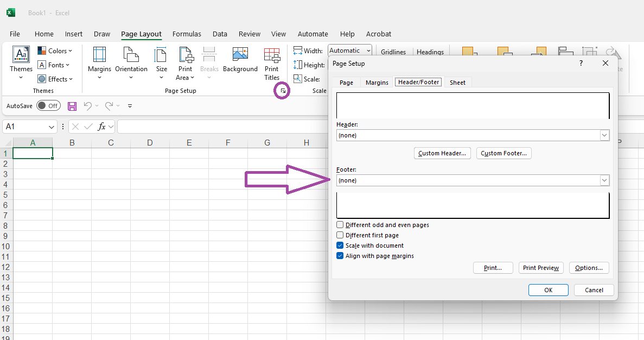Click the Insert Function fx icon
This screenshot has height=340, width=644.
101,127
